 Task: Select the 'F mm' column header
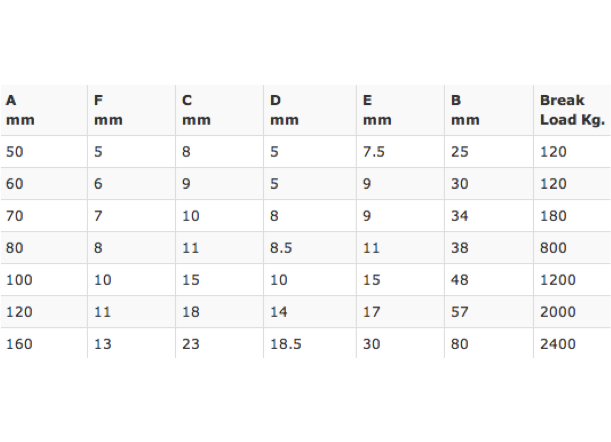132,110
